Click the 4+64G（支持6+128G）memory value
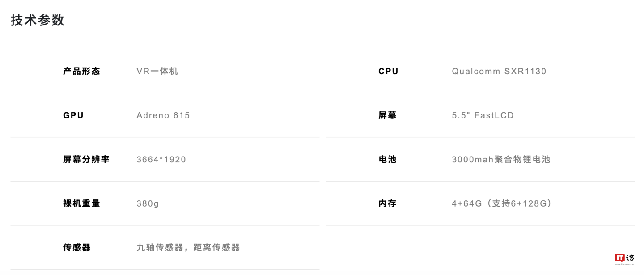 503,203
